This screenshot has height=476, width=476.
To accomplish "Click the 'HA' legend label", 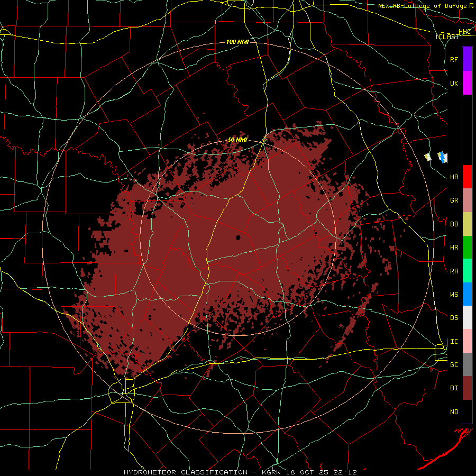I will 454,177.
